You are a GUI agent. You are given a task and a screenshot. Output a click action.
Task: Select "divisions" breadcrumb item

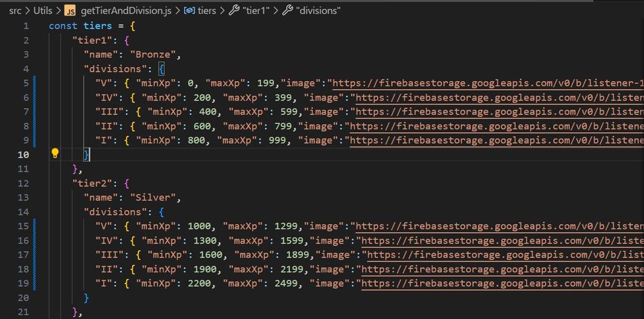(x=318, y=11)
